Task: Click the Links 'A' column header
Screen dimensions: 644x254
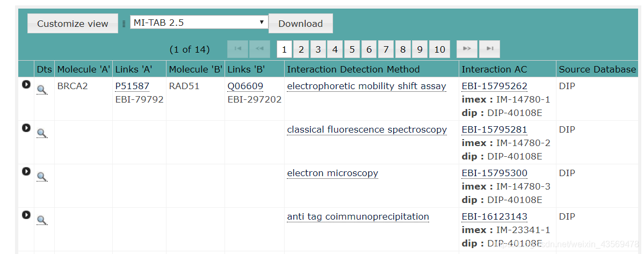Action: tap(139, 69)
